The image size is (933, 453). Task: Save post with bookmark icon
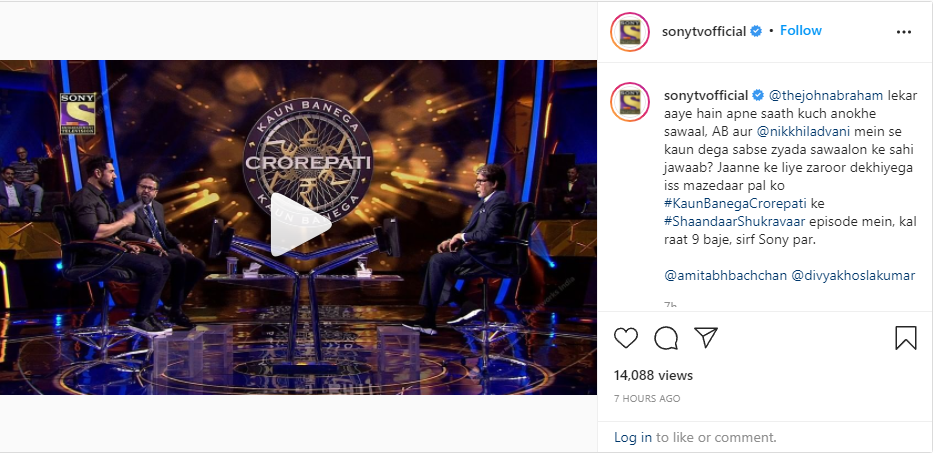906,338
